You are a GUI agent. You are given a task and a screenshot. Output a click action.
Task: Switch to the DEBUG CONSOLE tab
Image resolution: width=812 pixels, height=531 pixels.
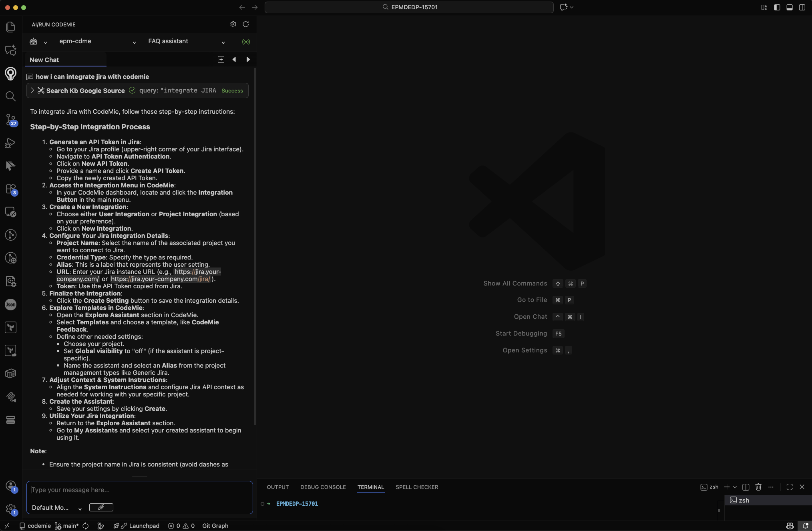[x=323, y=487]
